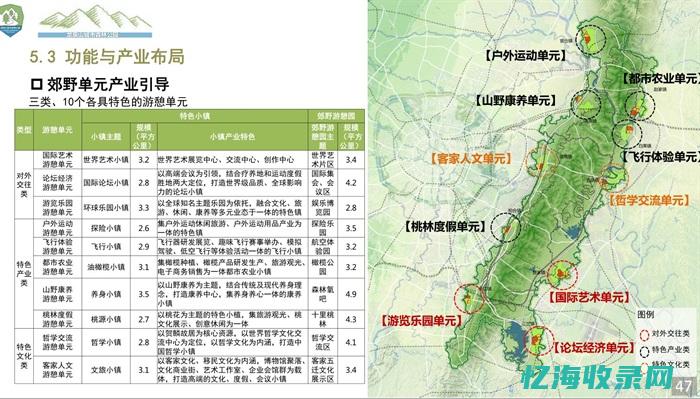Viewport: 700px width, 399px height.
Task: Click the red circle marker beside 论坛经济单元
Action: [x=538, y=341]
